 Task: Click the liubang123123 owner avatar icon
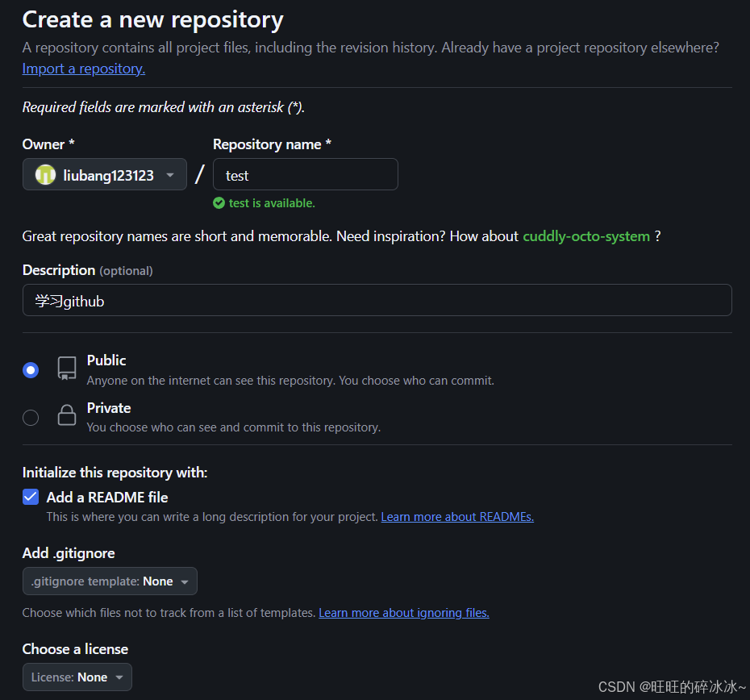click(x=45, y=175)
